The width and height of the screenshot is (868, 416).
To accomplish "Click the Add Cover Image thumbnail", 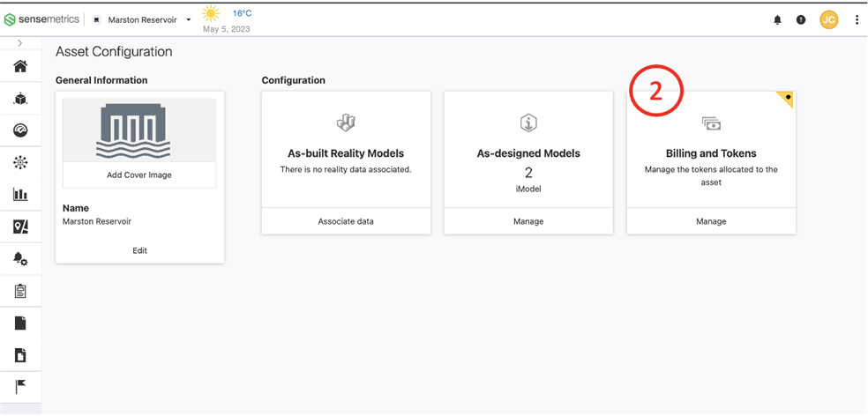I will (x=139, y=141).
